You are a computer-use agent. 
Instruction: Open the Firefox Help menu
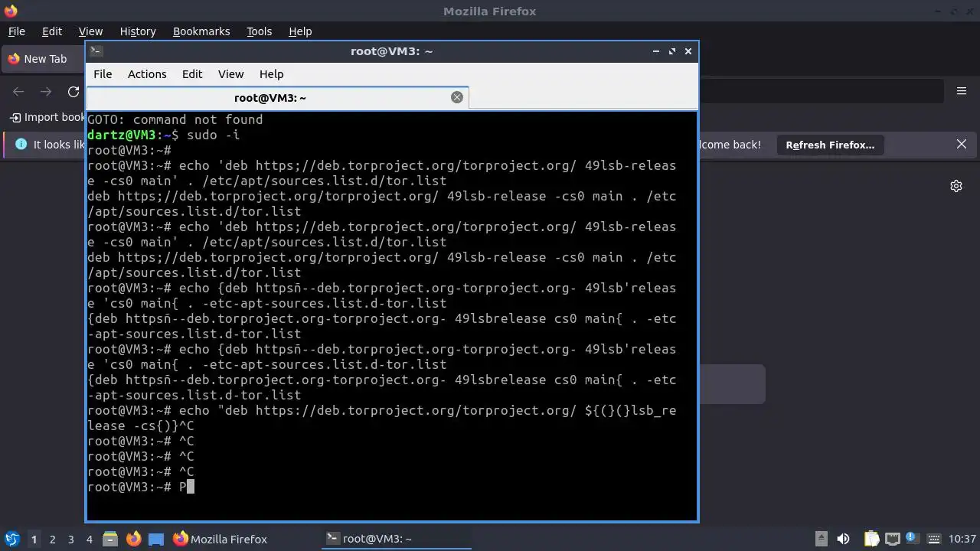click(300, 31)
